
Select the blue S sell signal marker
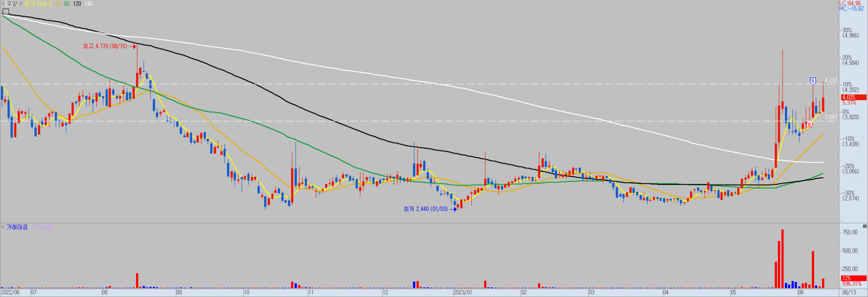812,81
